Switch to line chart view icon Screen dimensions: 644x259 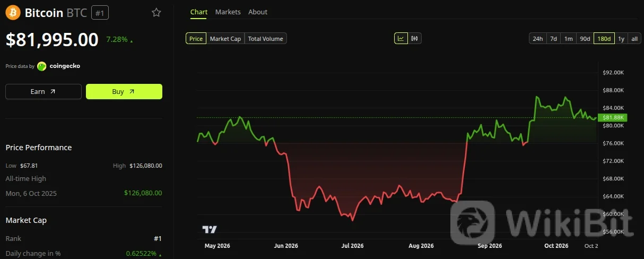click(401, 38)
